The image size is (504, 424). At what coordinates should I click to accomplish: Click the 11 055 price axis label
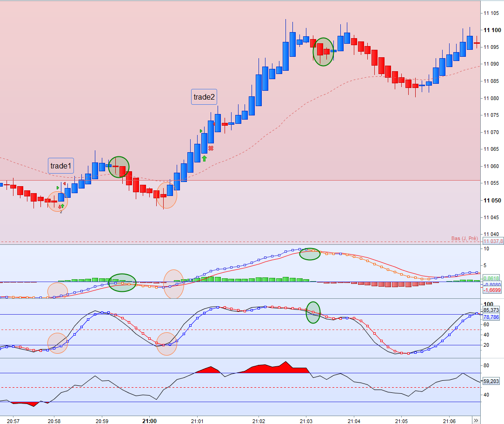(x=491, y=183)
